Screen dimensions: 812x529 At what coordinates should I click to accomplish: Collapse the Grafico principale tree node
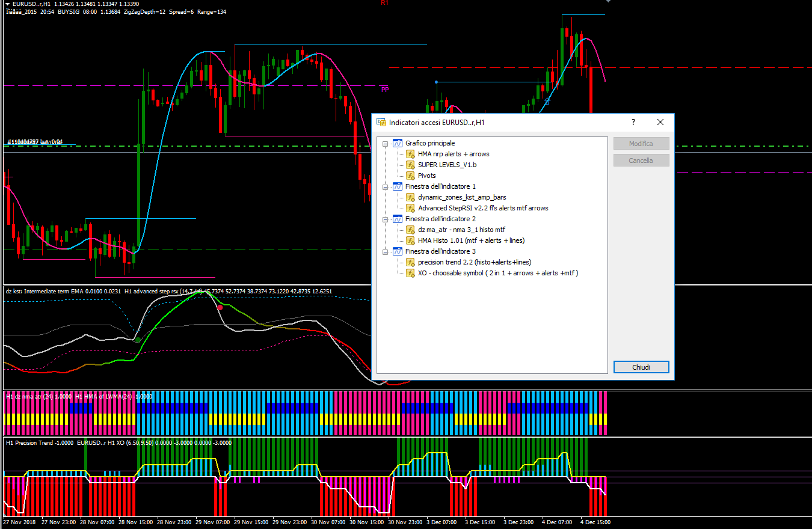pyautogui.click(x=385, y=144)
